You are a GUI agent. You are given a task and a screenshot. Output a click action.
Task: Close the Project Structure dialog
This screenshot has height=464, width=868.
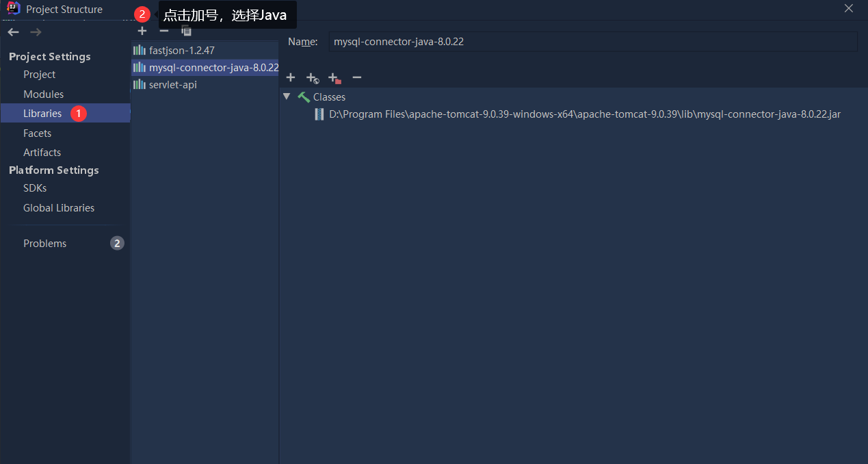coord(849,8)
